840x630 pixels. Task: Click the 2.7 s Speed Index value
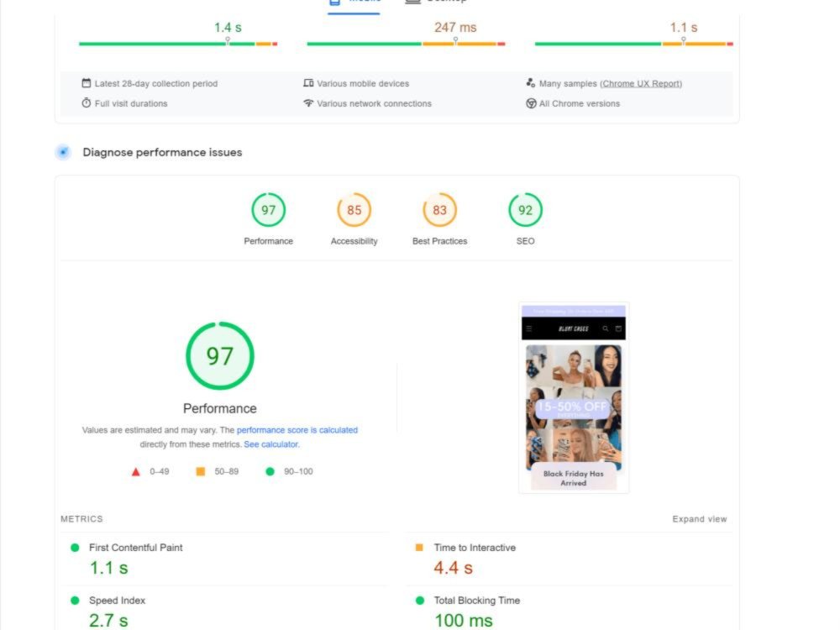click(x=108, y=621)
